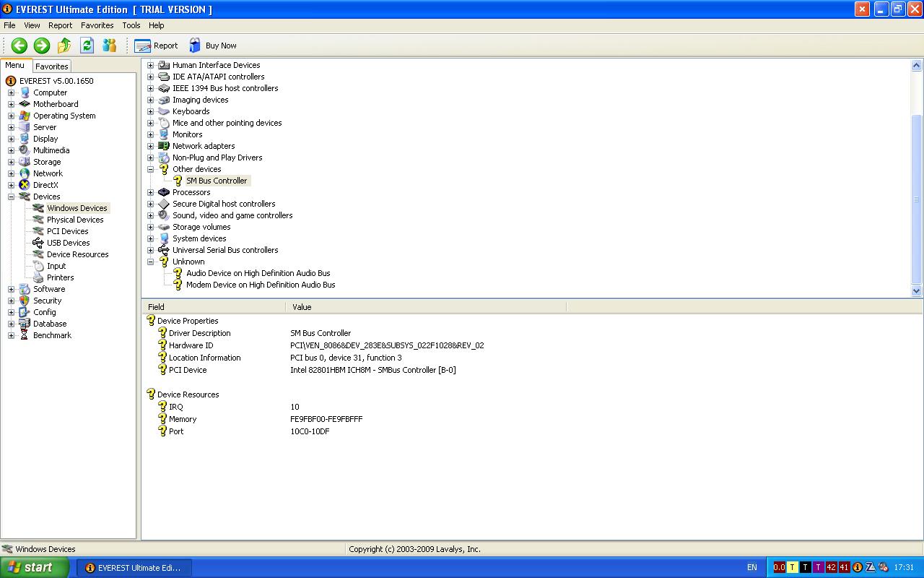The width and height of the screenshot is (924, 578).
Task: Click the green Forward arrow toolbar icon
Action: [x=42, y=46]
